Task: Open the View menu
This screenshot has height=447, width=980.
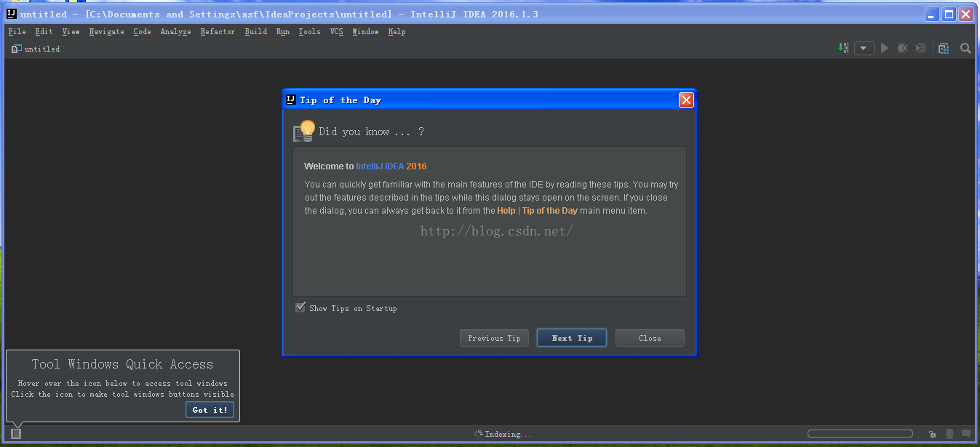Action: (x=71, y=31)
